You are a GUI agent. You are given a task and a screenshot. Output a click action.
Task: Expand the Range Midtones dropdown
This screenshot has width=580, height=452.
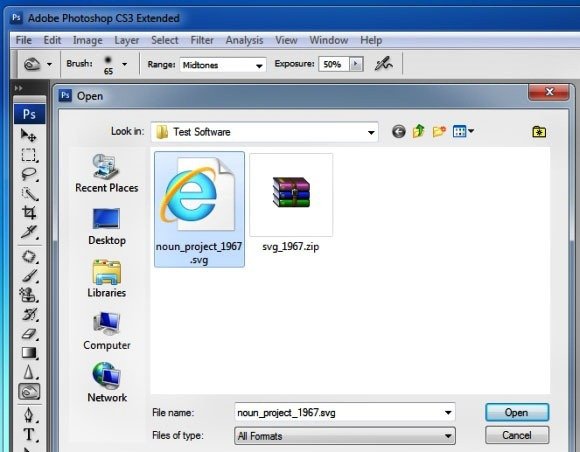(259, 66)
